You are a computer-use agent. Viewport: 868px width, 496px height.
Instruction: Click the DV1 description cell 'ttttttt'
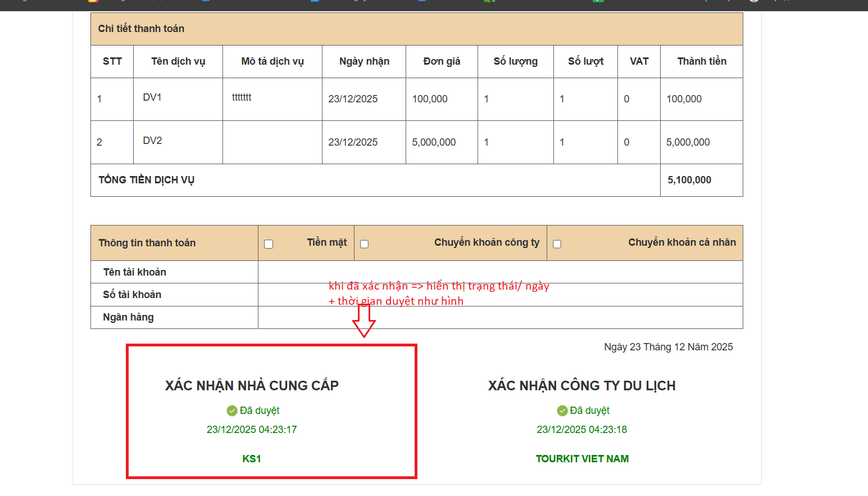[x=242, y=97]
